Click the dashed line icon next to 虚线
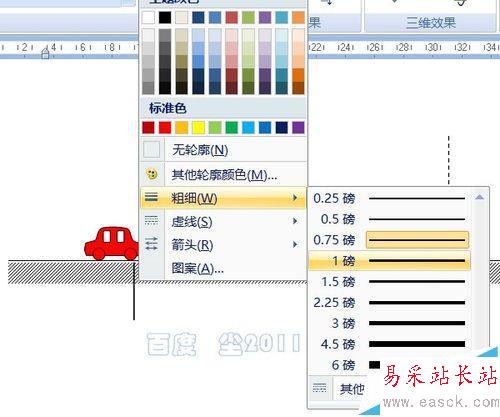 click(x=151, y=221)
